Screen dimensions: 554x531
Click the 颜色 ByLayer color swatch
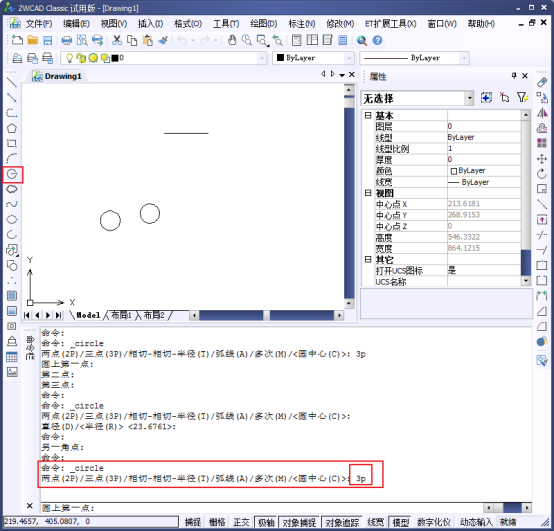click(x=454, y=171)
